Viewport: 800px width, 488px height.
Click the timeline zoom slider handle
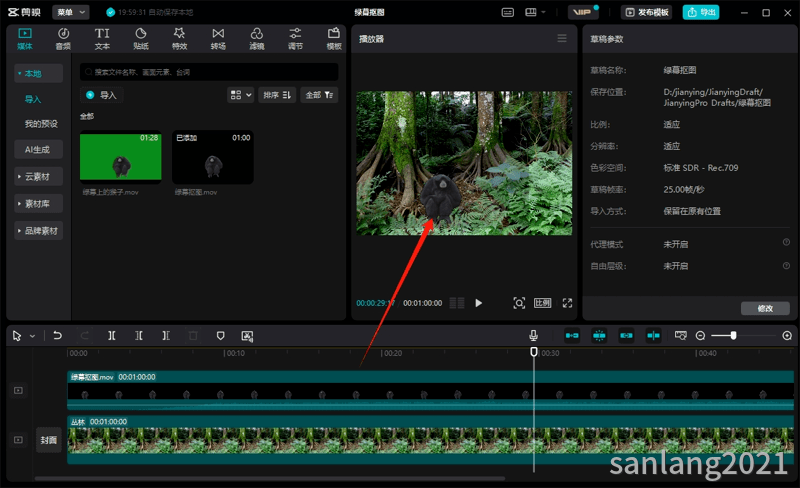(733, 335)
